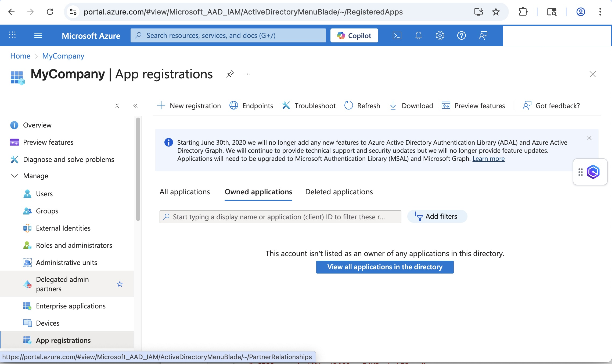The height and width of the screenshot is (364, 612).
Task: Open the more options ellipsis beside title
Action: pos(247,74)
